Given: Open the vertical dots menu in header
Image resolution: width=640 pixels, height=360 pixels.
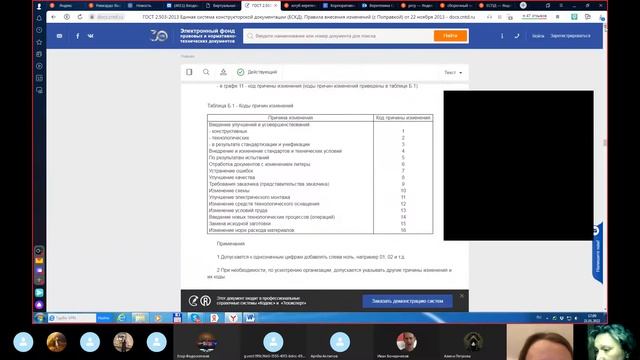Looking at the screenshot, I should (x=502, y=36).
